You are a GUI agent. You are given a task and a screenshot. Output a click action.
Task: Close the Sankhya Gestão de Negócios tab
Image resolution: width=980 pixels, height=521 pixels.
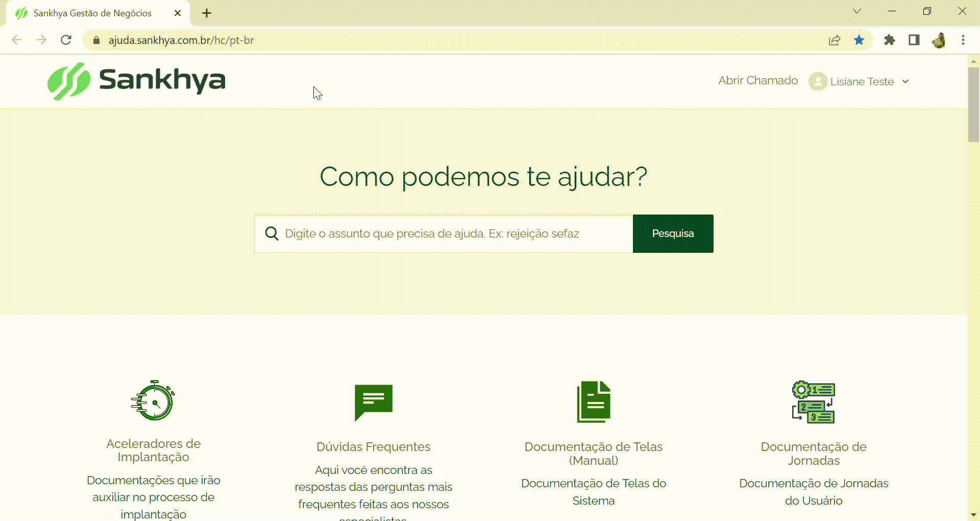coord(178,13)
